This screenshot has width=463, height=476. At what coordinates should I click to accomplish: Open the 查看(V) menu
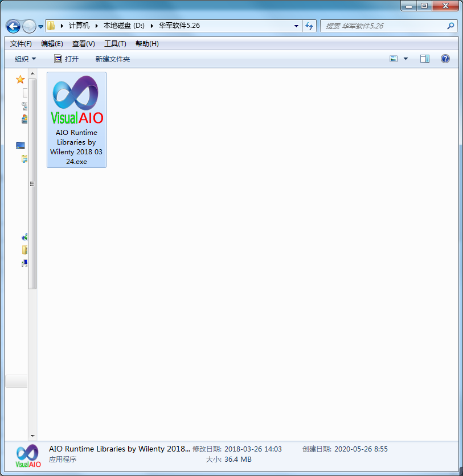click(x=84, y=44)
